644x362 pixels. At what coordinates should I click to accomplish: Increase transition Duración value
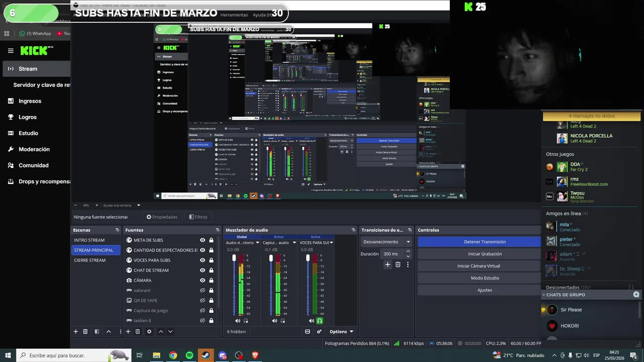[x=408, y=251]
